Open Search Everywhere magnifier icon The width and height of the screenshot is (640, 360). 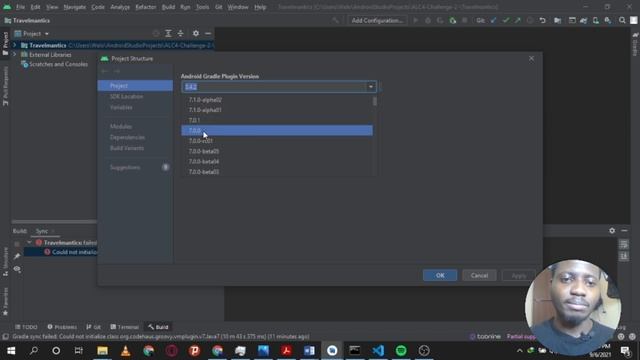coord(622,20)
